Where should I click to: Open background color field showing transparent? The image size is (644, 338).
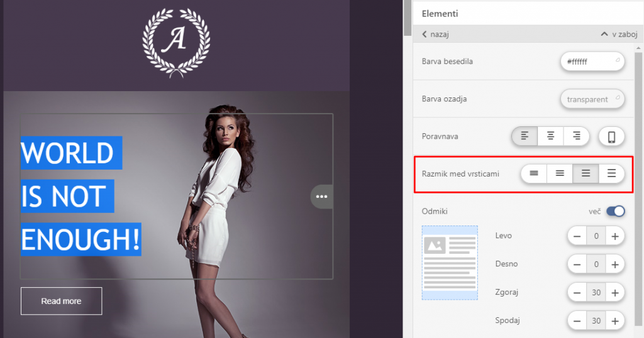point(592,99)
